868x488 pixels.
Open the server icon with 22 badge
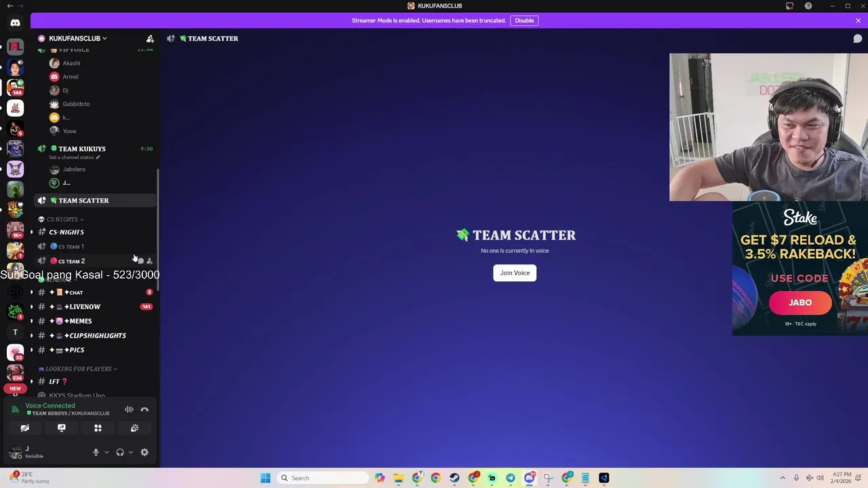[15, 352]
